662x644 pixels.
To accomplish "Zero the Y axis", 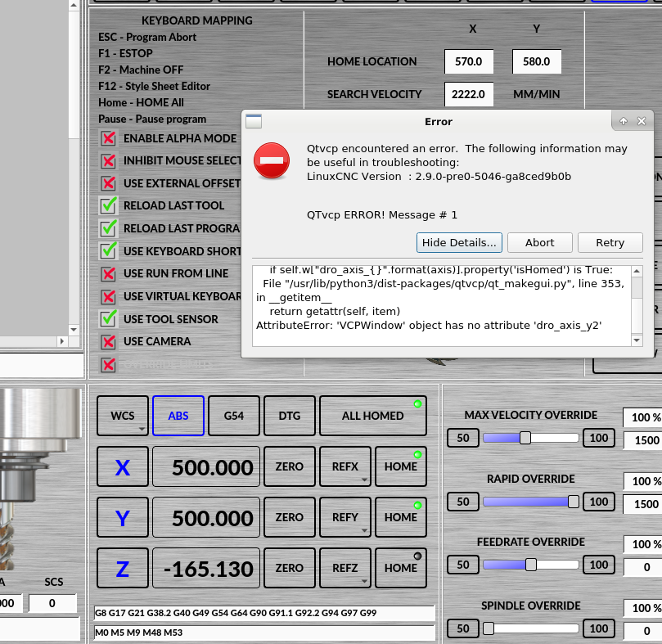I will [290, 517].
